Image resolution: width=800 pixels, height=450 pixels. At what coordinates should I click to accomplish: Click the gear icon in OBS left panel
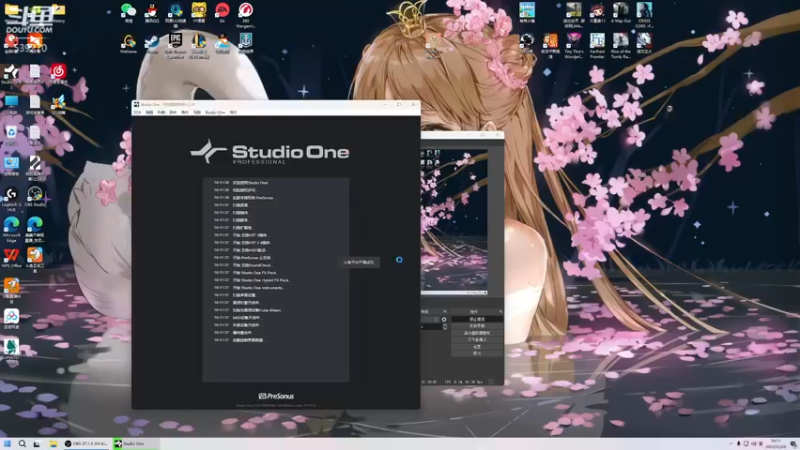(x=444, y=319)
